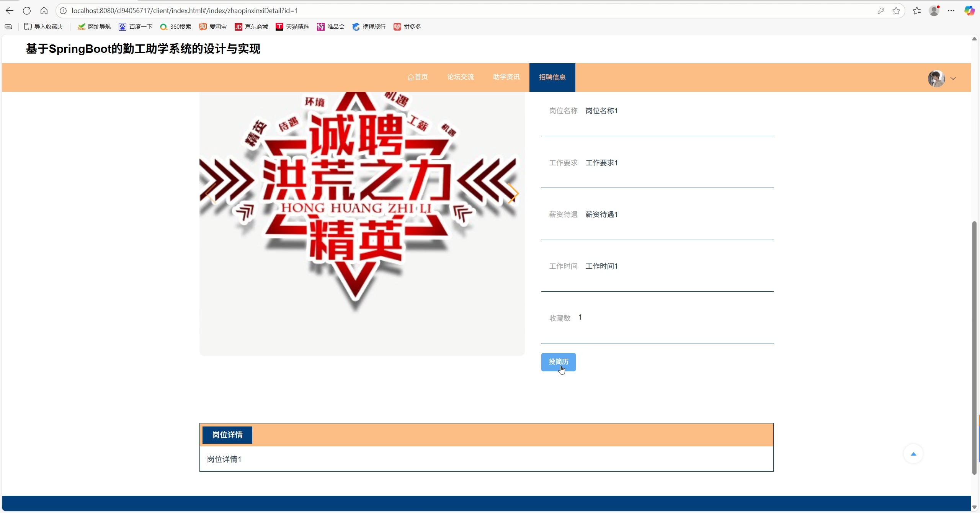Reload the page with refresh icon
The image size is (980, 513).
(x=27, y=11)
